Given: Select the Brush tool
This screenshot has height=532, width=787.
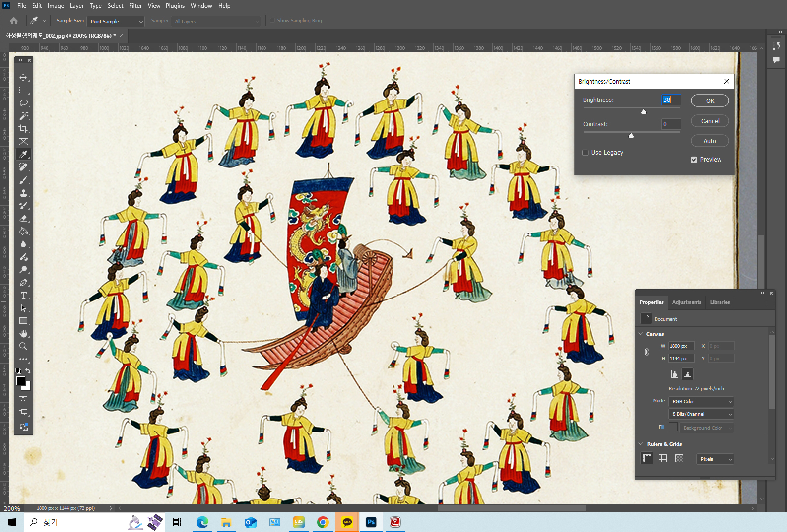Looking at the screenshot, I should pos(23,180).
